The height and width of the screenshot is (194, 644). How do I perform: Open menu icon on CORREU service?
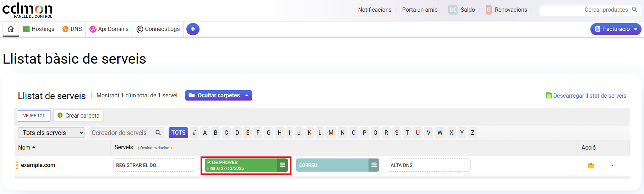point(374,165)
